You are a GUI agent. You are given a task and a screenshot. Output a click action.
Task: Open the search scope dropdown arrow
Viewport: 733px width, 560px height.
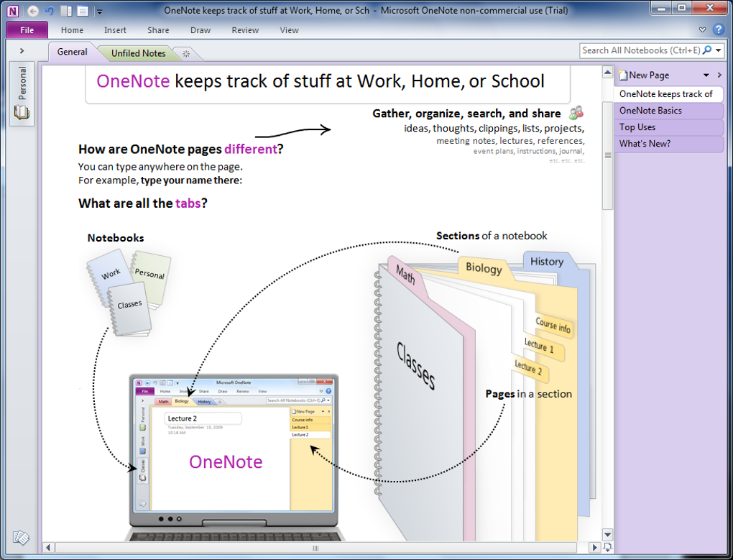[x=718, y=50]
